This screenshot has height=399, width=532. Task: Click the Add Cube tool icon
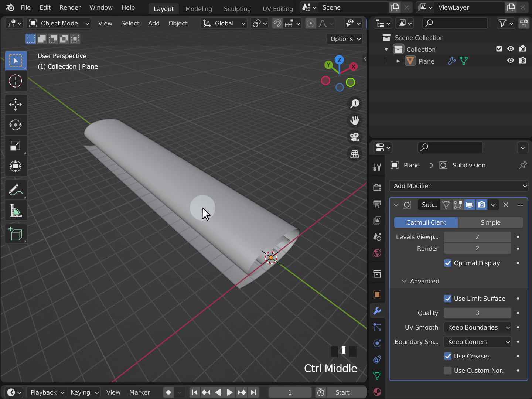click(16, 234)
